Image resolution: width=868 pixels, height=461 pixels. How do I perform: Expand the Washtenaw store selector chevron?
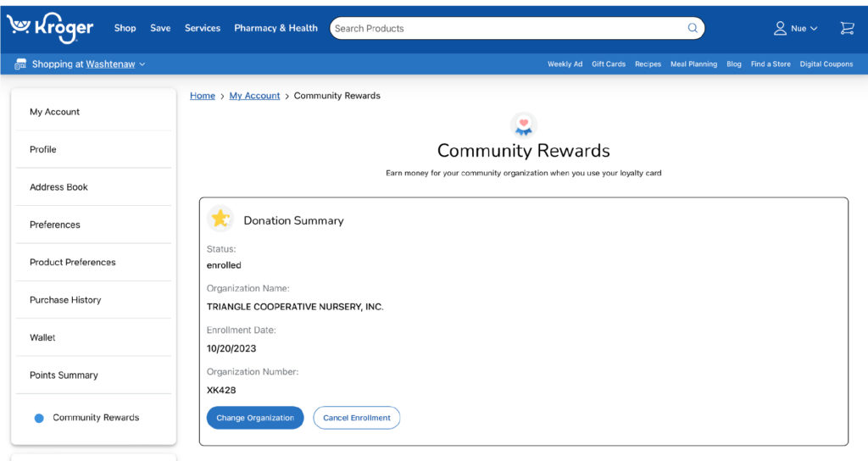coord(142,64)
